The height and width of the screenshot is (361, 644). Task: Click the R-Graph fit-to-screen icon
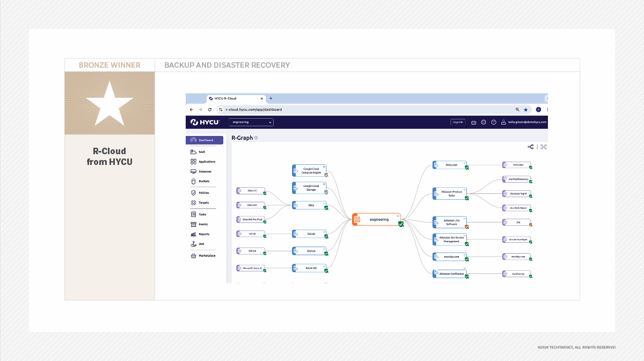click(x=543, y=147)
